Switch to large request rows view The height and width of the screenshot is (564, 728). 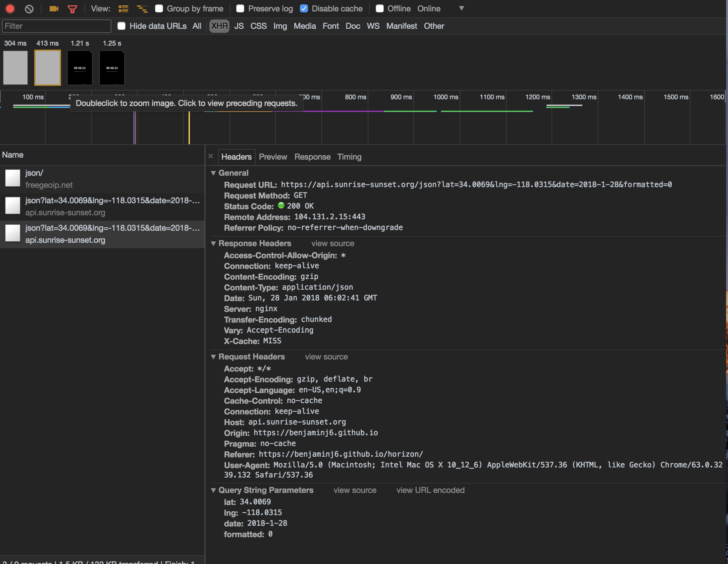coord(123,9)
